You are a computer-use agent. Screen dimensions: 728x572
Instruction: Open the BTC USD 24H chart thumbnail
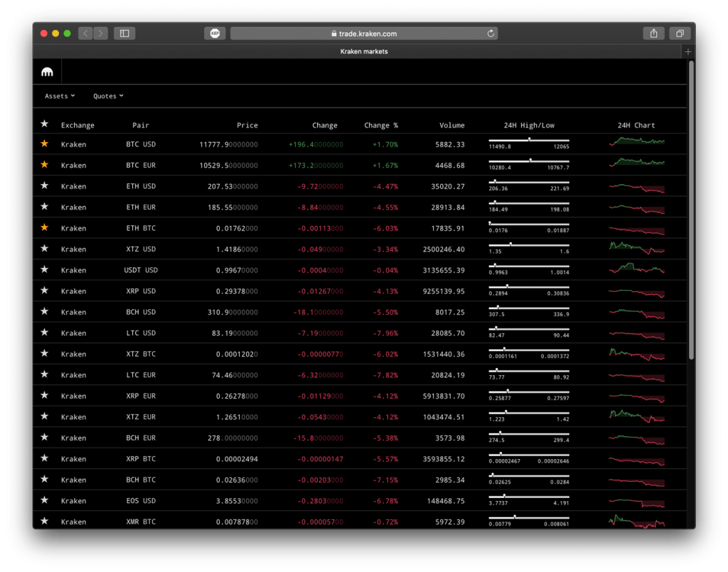coord(637,141)
